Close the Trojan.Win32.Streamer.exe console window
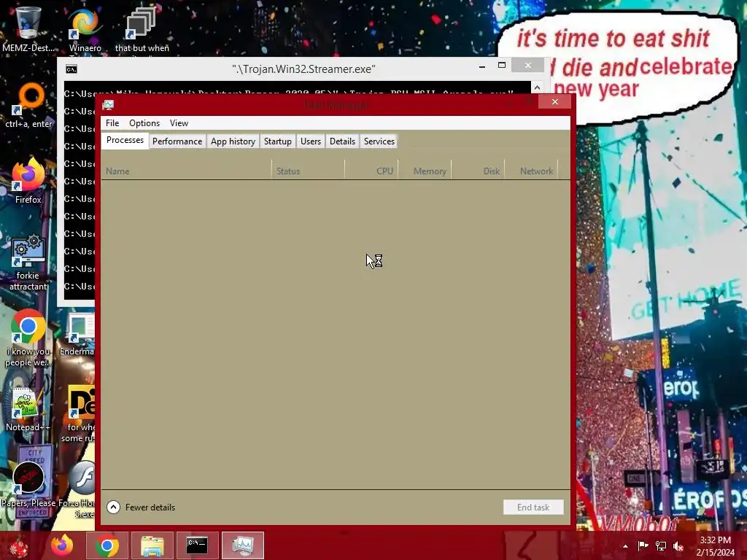This screenshot has width=747, height=560. point(528,65)
